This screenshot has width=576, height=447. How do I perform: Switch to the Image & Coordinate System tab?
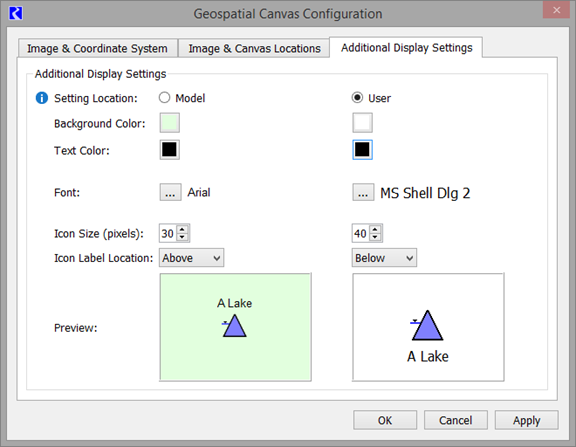click(97, 48)
